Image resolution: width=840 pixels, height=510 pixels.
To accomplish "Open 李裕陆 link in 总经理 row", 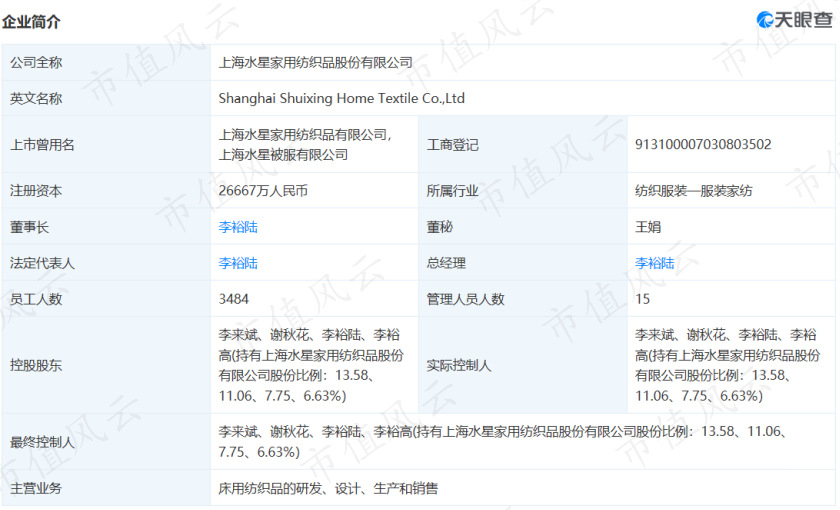I will [x=655, y=263].
